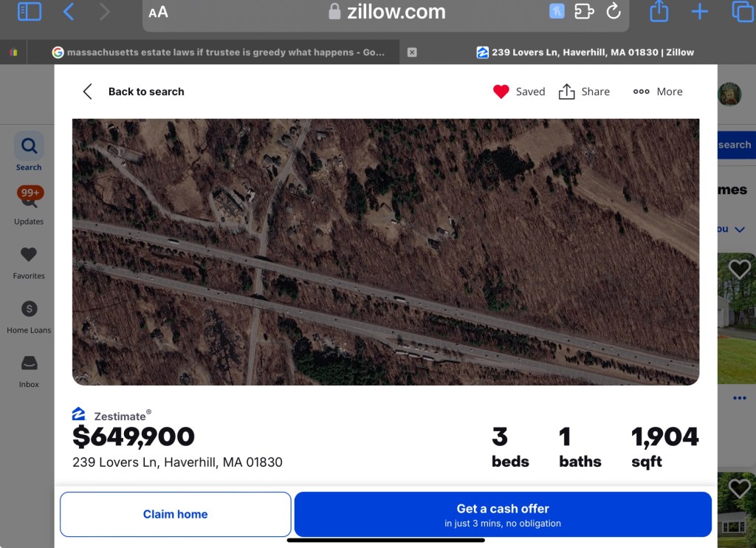
Task: Reload the zillow.com page
Action: click(x=614, y=11)
